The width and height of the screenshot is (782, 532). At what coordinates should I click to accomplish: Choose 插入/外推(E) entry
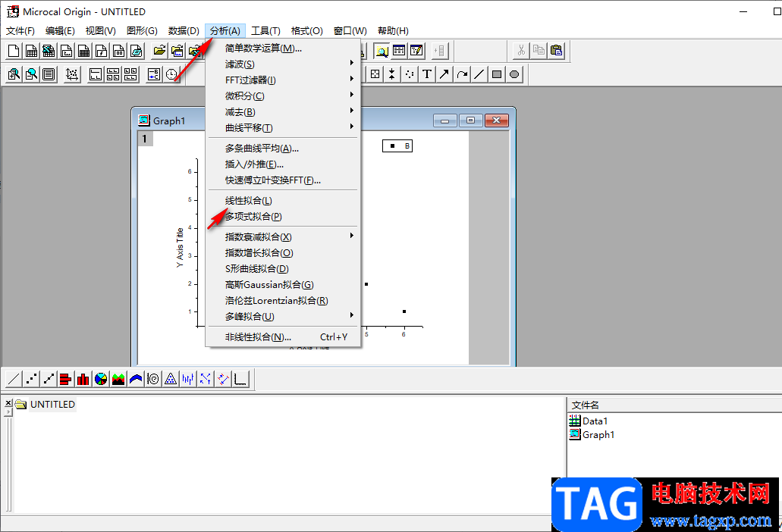[283, 164]
